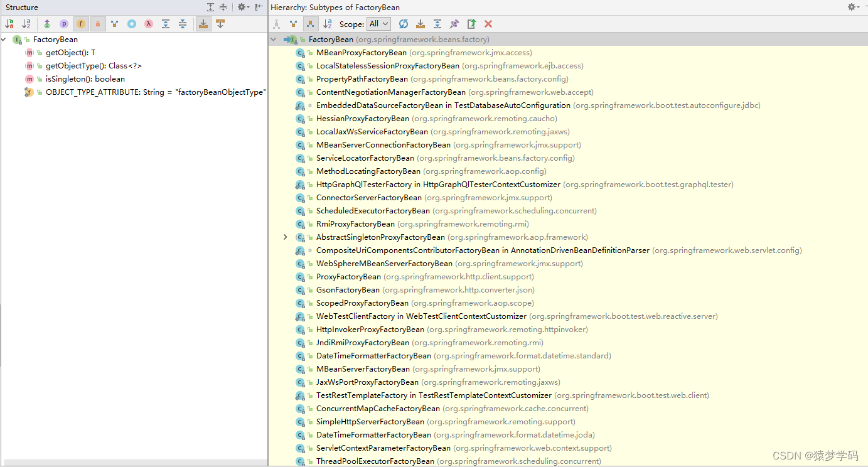The height and width of the screenshot is (467, 868).
Task: Sort hierarchy alphabetically
Action: (x=327, y=24)
